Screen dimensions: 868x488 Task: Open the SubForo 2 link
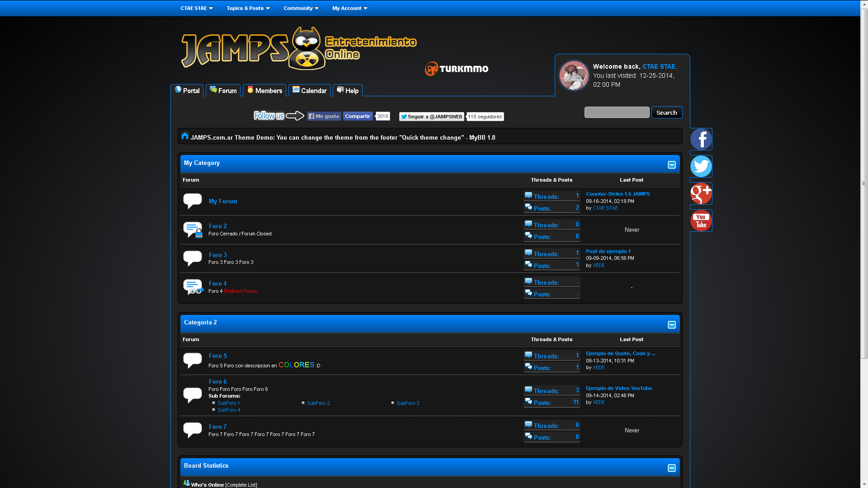pos(318,403)
